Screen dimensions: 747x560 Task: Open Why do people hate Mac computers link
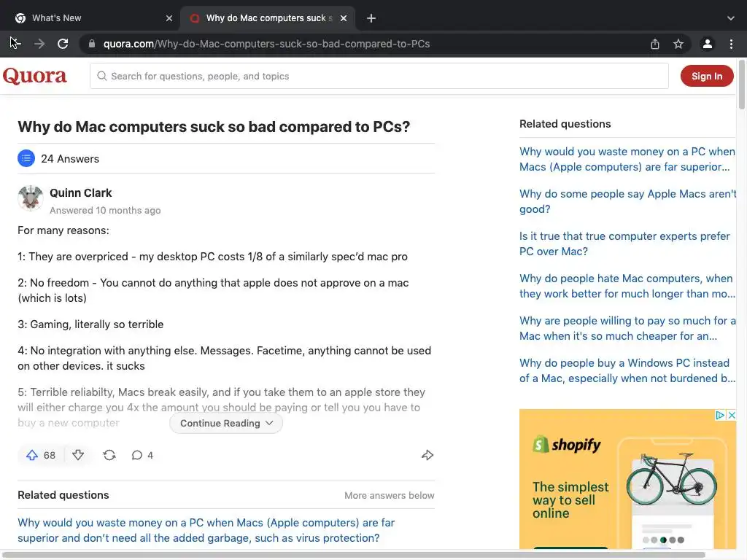click(x=627, y=286)
